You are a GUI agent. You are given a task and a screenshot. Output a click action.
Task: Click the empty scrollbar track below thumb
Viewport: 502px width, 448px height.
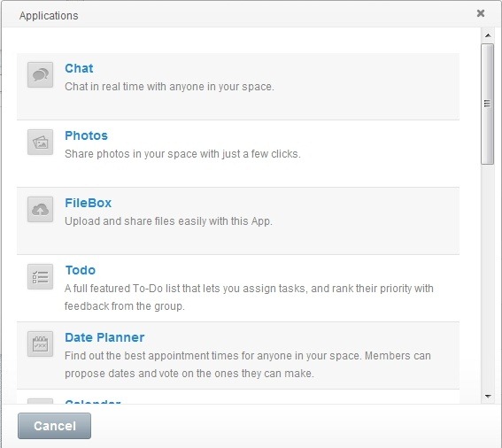coord(488,277)
